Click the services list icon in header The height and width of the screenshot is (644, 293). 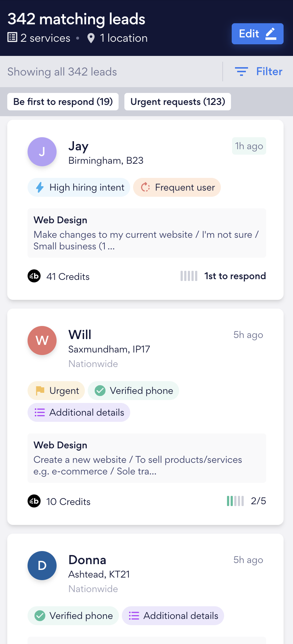tap(12, 37)
